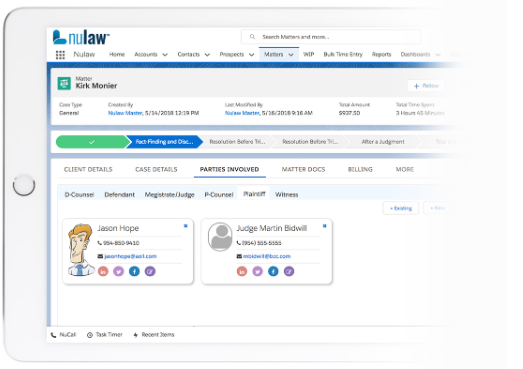Expand the Matters dropdown chevron

click(291, 55)
